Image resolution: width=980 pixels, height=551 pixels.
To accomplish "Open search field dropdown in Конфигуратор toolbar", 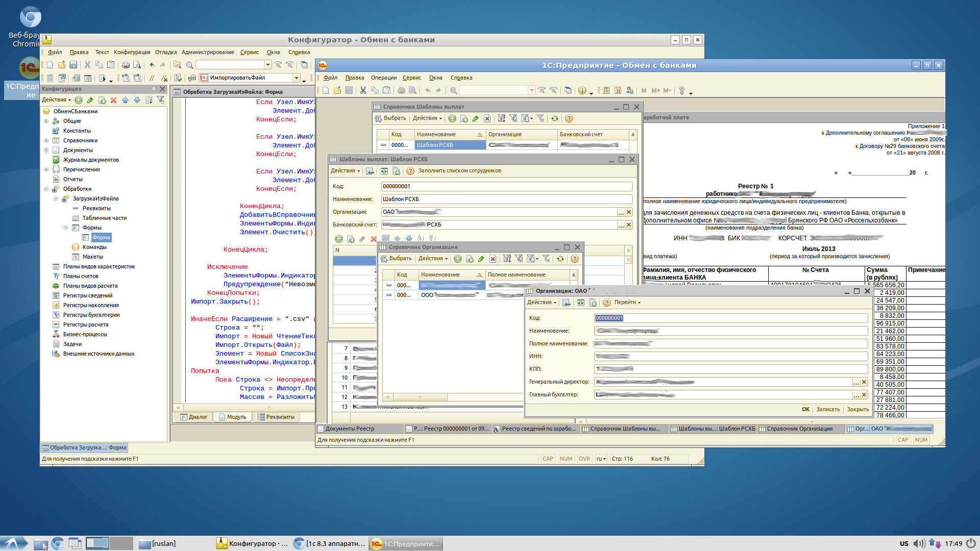I will [x=267, y=65].
